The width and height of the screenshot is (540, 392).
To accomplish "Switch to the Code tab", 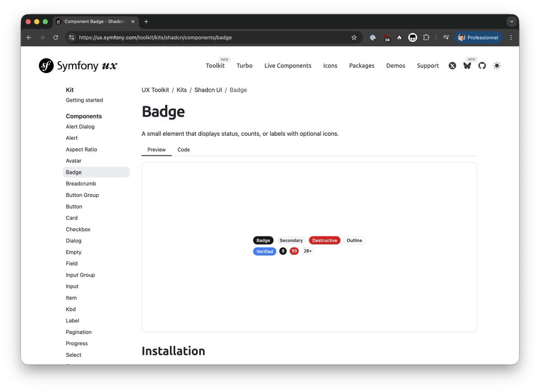I will [184, 150].
